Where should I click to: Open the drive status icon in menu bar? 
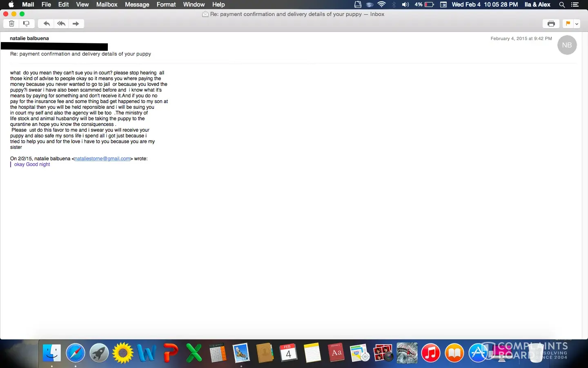coord(358,4)
